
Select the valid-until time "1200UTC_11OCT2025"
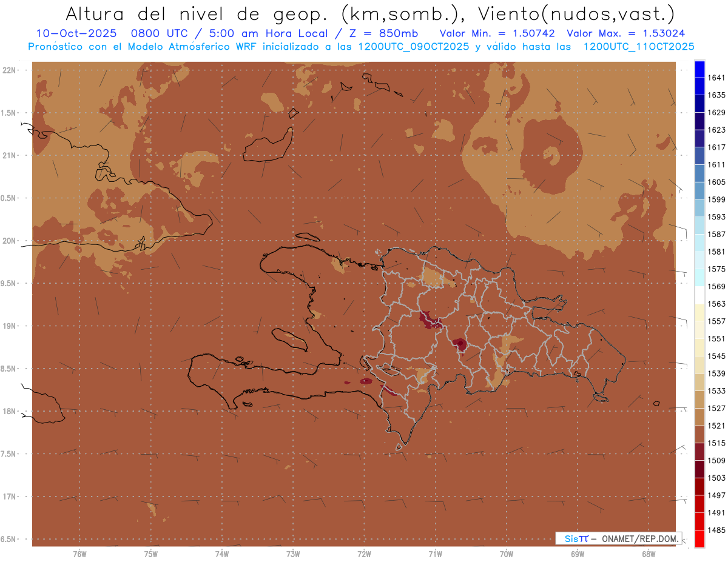(639, 46)
